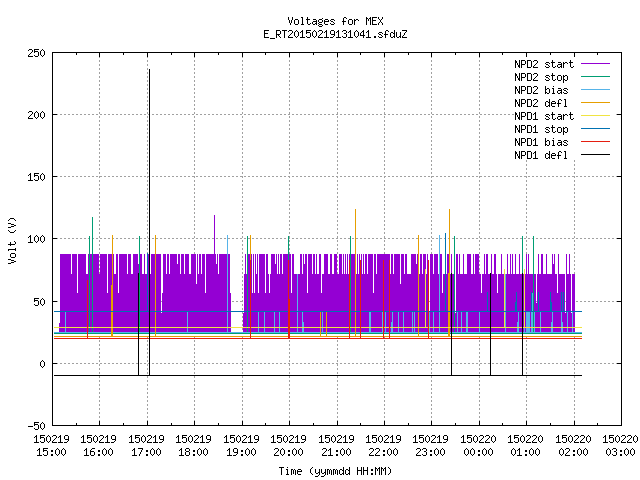The height and width of the screenshot is (480, 640).
Task: Click the purple spike peaking near 18:25
Action: 215,235
